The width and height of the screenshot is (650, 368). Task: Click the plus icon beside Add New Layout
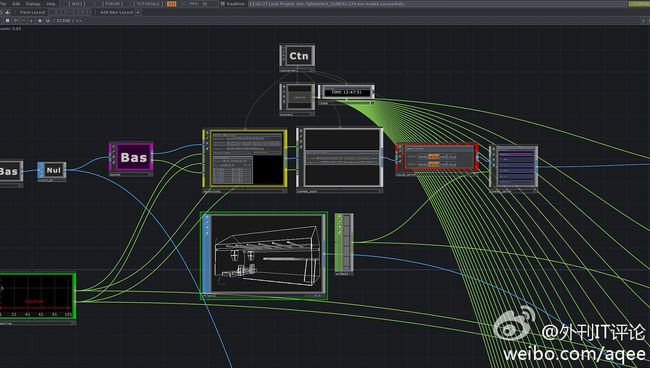coord(138,12)
